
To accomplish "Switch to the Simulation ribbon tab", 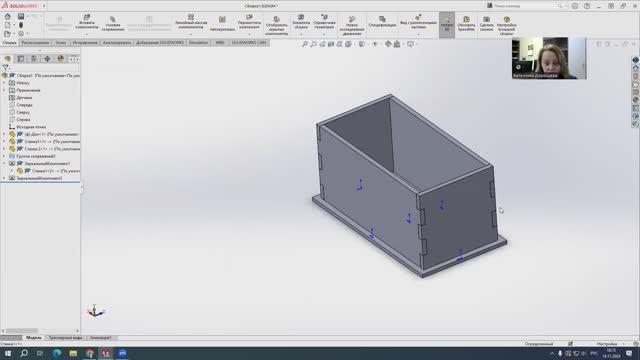I will tap(198, 42).
